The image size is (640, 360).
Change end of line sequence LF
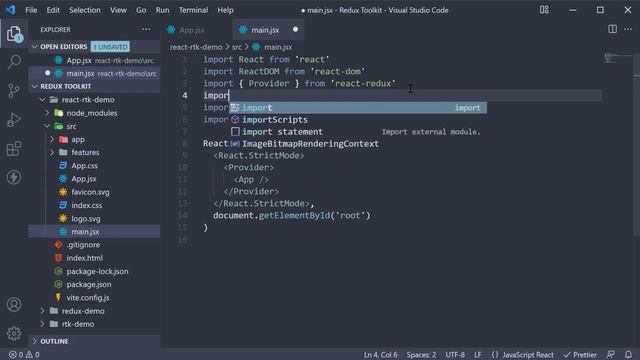(x=478, y=355)
